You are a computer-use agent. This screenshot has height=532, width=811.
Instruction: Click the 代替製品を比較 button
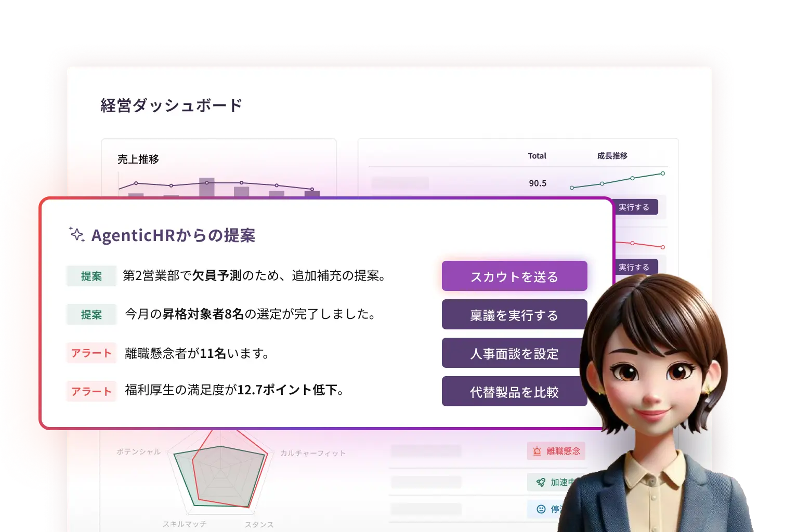pos(514,392)
